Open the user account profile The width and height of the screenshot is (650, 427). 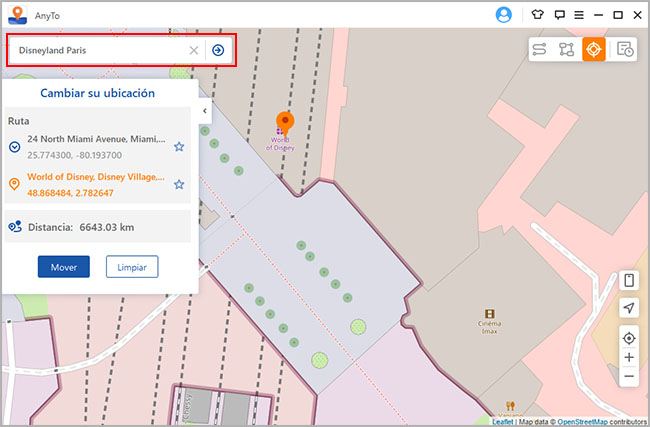pyautogui.click(x=503, y=15)
